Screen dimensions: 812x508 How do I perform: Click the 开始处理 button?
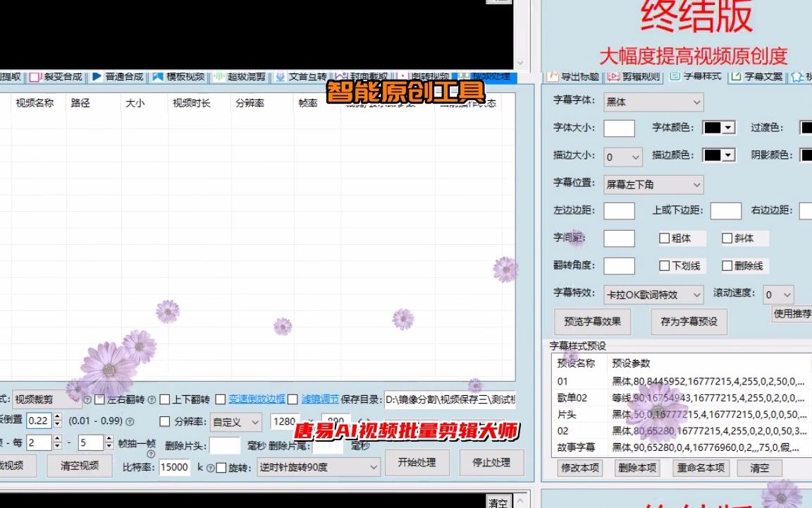(x=417, y=463)
